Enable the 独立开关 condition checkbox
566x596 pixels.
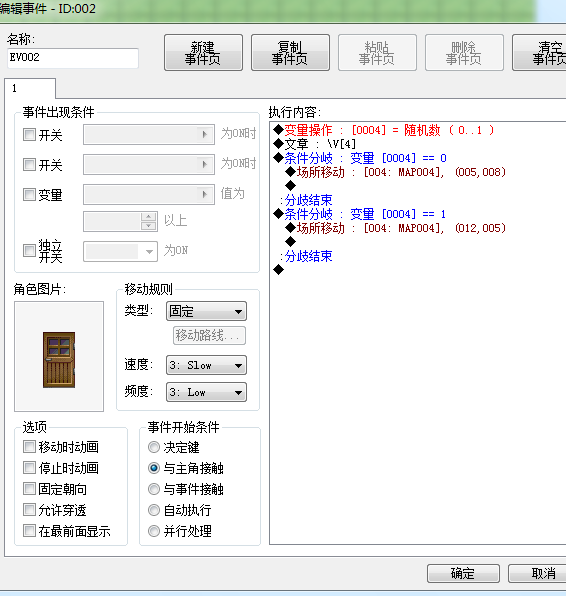pyautogui.click(x=29, y=250)
